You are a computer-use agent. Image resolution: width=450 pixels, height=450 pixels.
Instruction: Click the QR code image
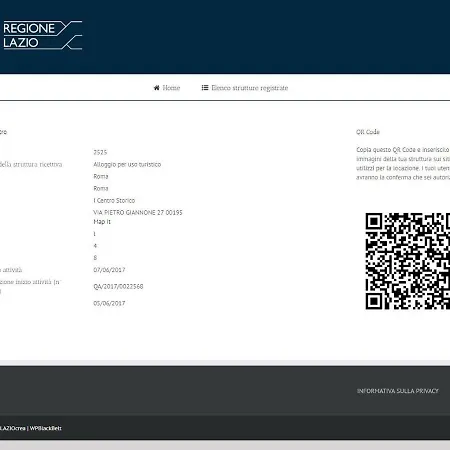click(x=408, y=261)
